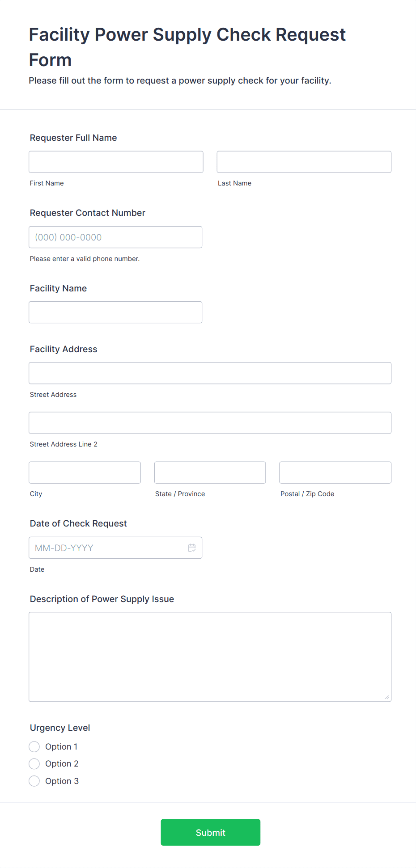
Task: Focus the Last Name field
Action: point(304,162)
